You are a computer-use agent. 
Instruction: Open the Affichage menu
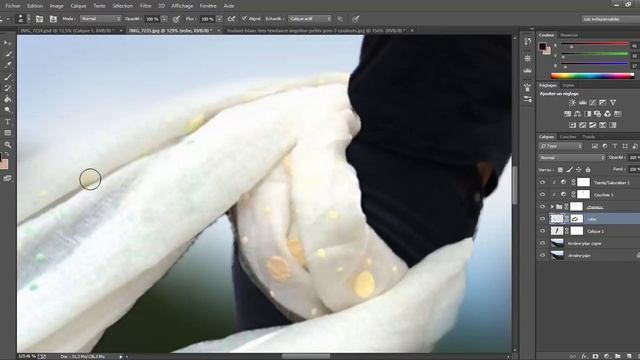pos(182,6)
